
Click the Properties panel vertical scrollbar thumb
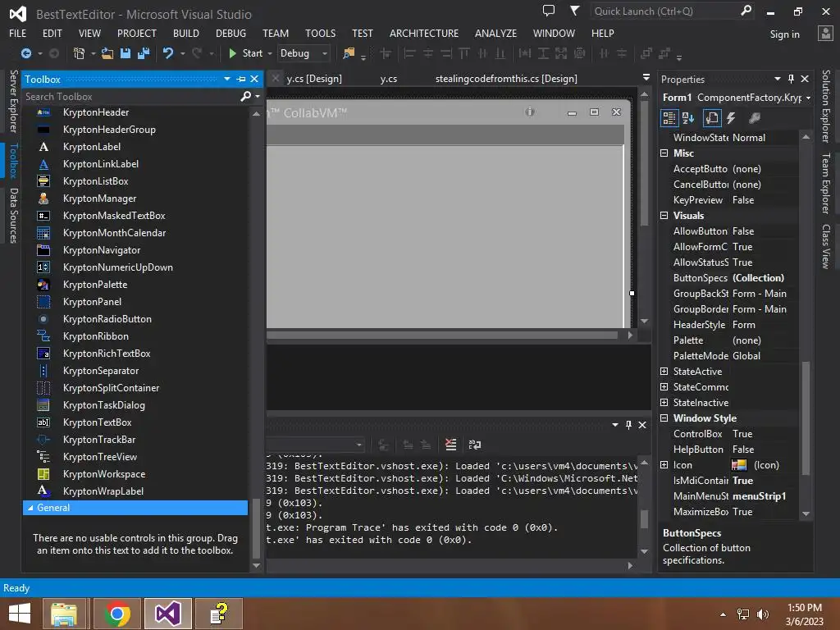pos(806,418)
